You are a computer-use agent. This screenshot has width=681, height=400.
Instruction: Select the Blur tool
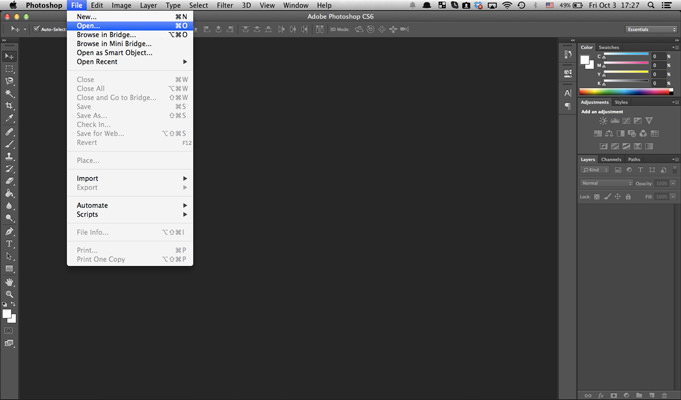pyautogui.click(x=9, y=205)
